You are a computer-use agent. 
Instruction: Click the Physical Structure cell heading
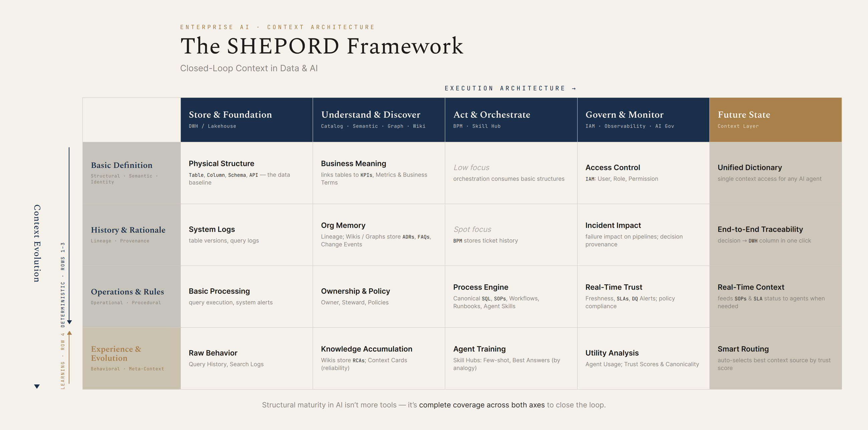click(x=221, y=164)
